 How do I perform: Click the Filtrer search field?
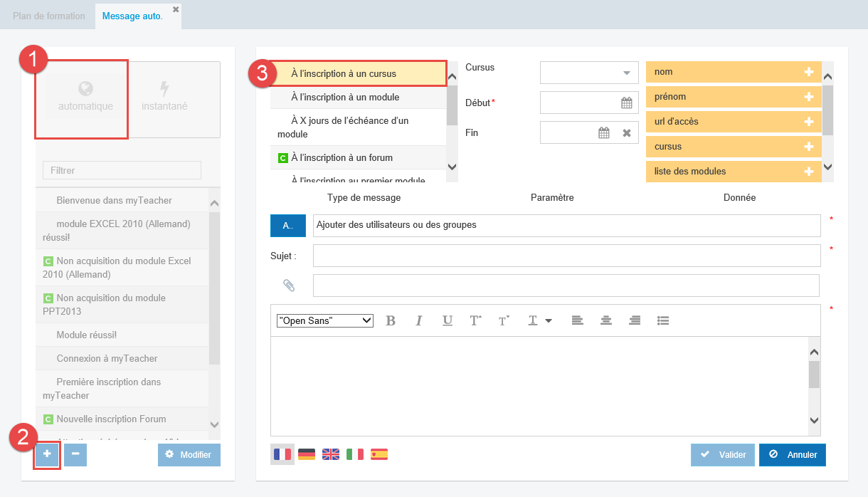click(x=122, y=170)
